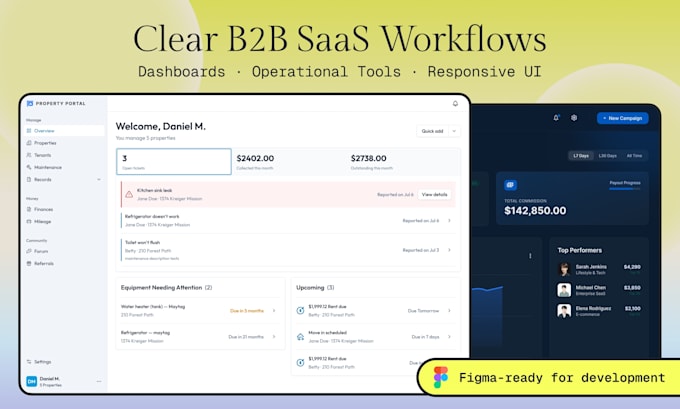The width and height of the screenshot is (680, 409).
Task: Open Due Tomorrow rent item chevron
Action: pyautogui.click(x=449, y=311)
